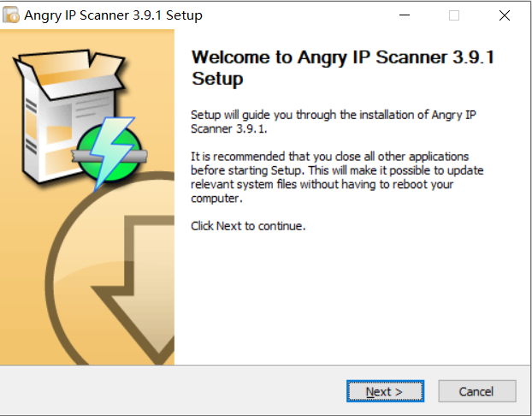This screenshot has height=416, width=532.
Task: Click the blank white area below the instructions
Action: 351,300
